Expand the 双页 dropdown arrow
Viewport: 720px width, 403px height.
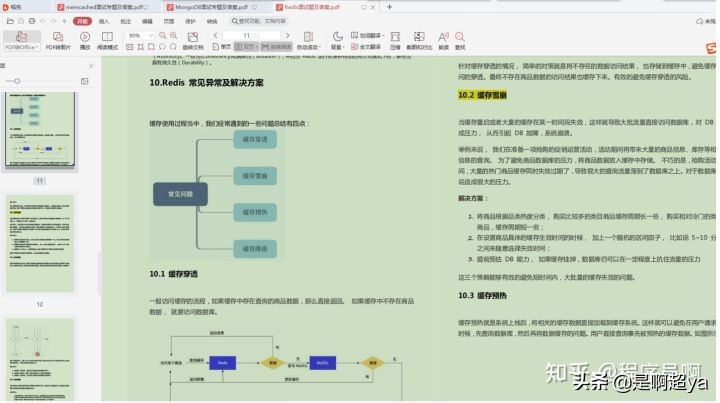click(x=257, y=47)
